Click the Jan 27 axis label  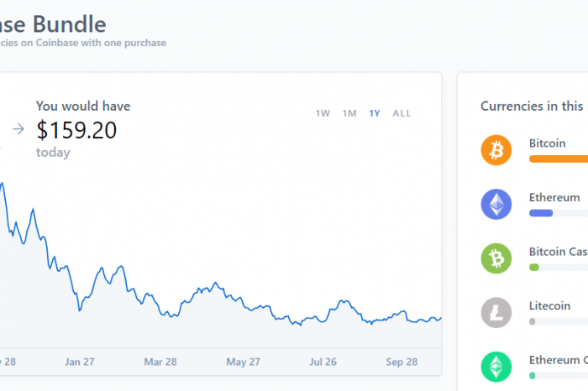point(80,362)
